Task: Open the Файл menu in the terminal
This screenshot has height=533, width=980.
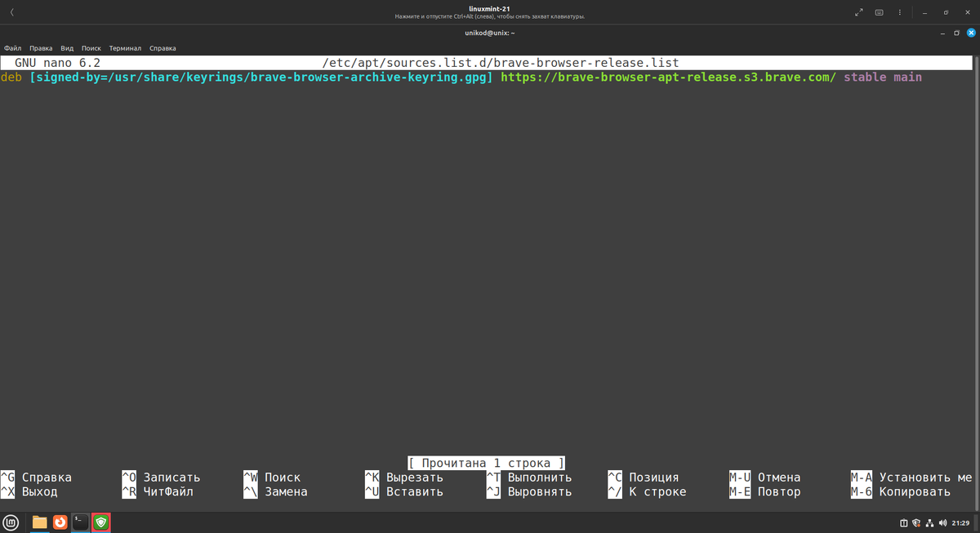Action: (12, 48)
